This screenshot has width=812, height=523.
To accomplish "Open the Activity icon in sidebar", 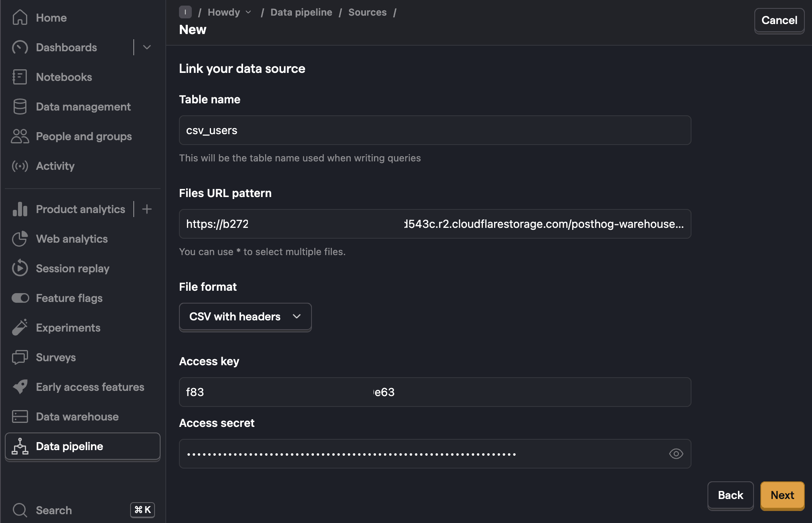I will [20, 166].
